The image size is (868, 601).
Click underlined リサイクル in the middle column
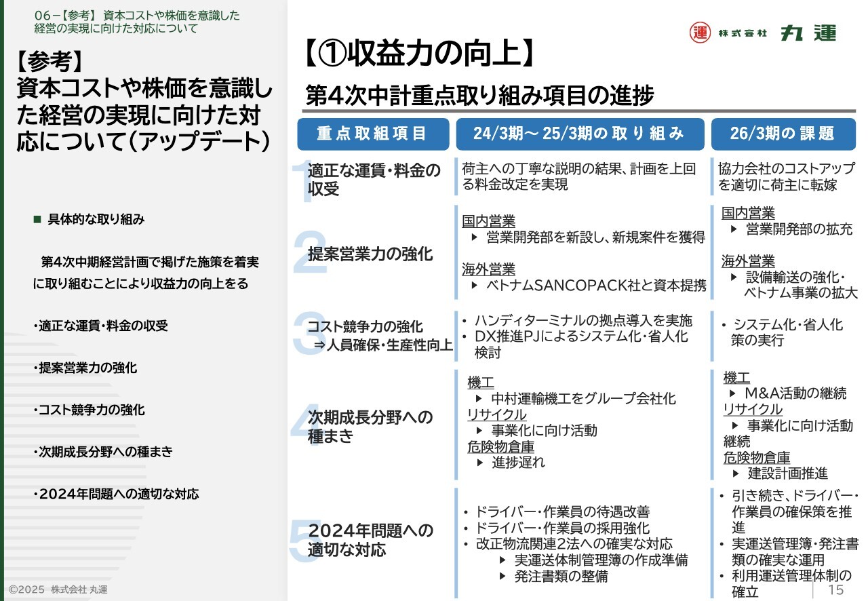pyautogui.click(x=496, y=414)
